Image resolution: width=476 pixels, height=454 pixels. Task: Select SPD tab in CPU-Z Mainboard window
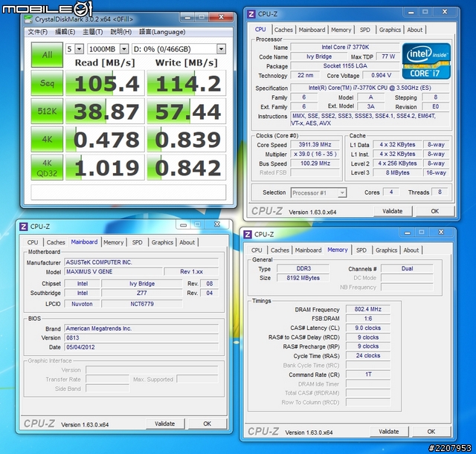click(137, 242)
